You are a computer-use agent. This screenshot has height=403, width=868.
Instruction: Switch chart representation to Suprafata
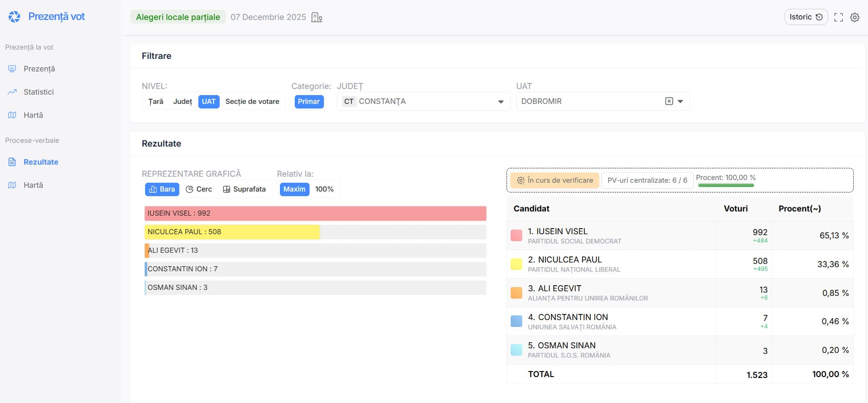pyautogui.click(x=244, y=189)
